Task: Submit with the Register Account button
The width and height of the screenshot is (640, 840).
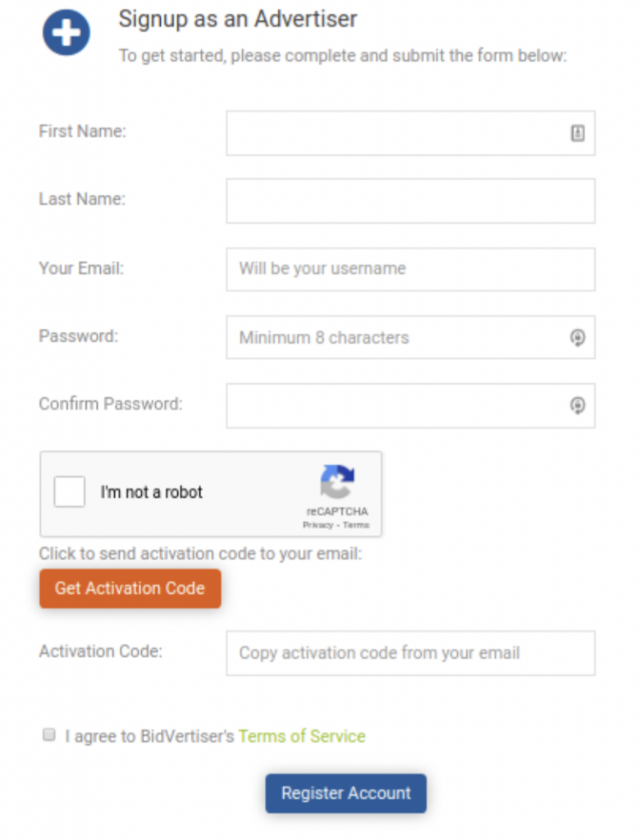Action: (345, 793)
